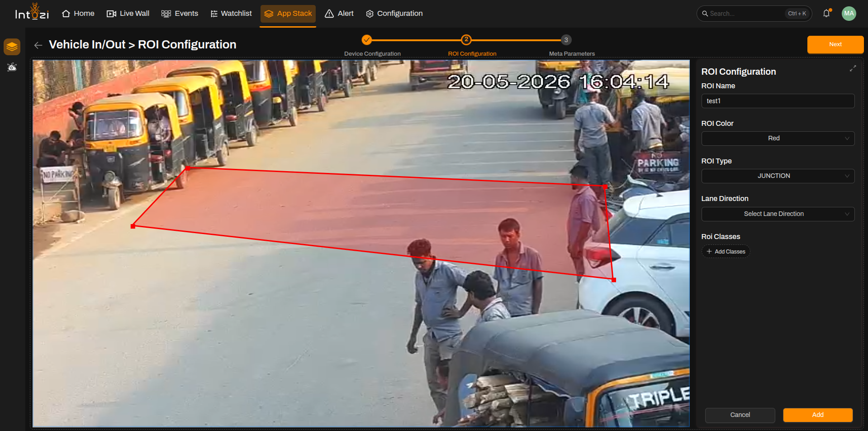The width and height of the screenshot is (868, 431).
Task: Open Select Lane Direction dropdown
Action: point(778,214)
